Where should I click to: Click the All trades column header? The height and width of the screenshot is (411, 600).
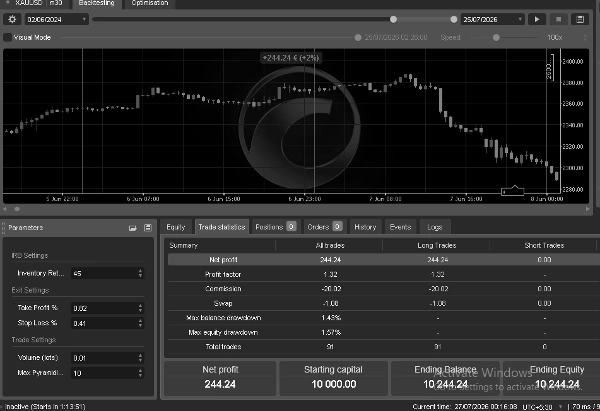[x=330, y=245]
